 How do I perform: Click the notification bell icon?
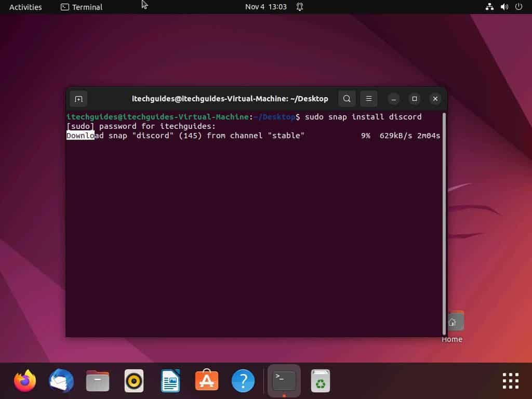300,7
